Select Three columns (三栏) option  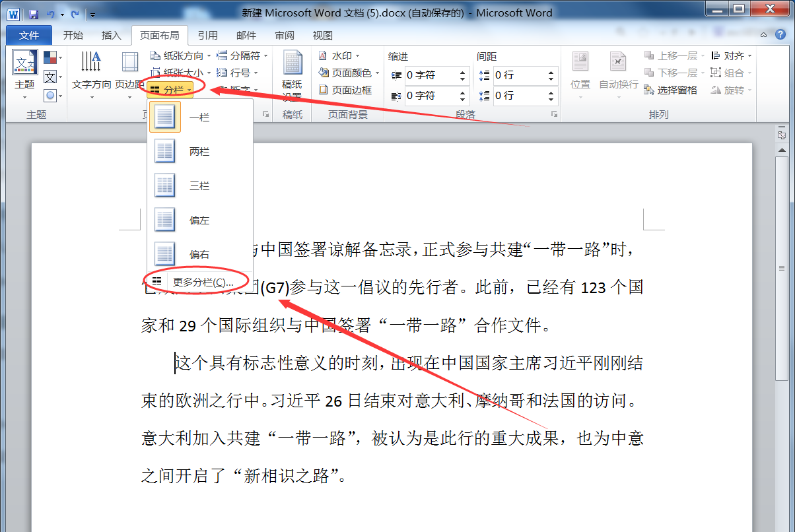[200, 185]
